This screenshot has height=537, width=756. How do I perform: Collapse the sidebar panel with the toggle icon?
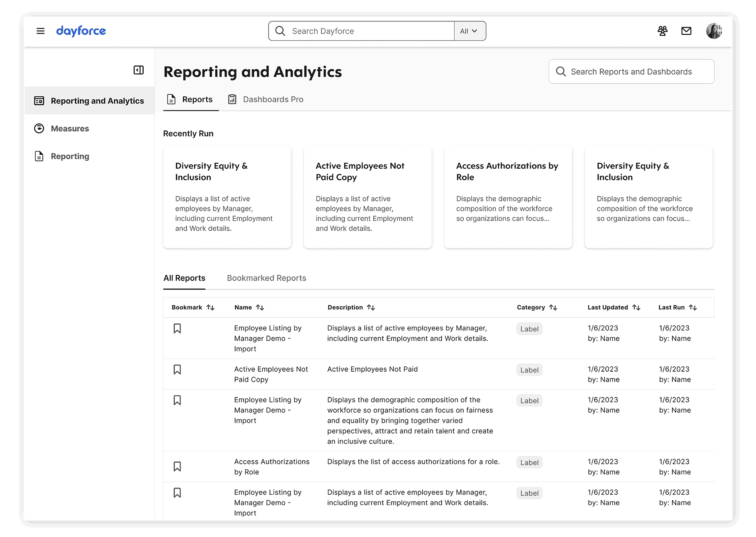point(139,70)
